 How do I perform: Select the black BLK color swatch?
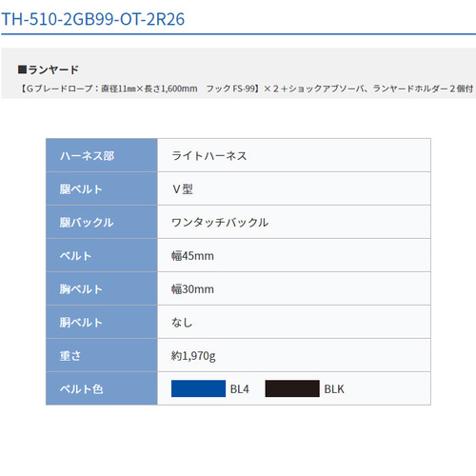tap(292, 388)
